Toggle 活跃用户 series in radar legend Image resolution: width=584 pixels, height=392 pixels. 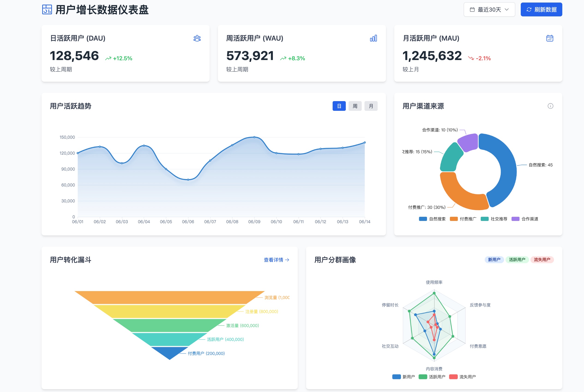click(432, 377)
